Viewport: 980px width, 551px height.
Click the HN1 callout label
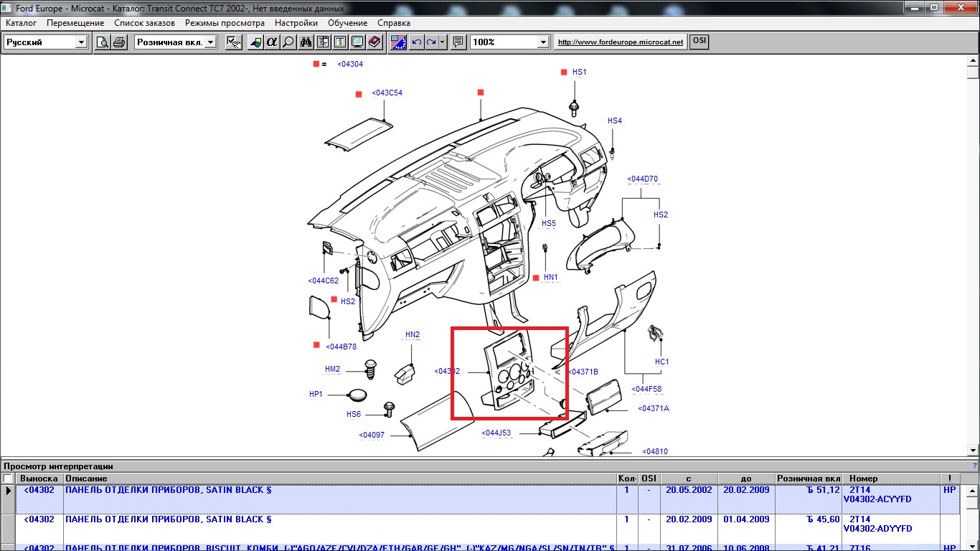550,277
